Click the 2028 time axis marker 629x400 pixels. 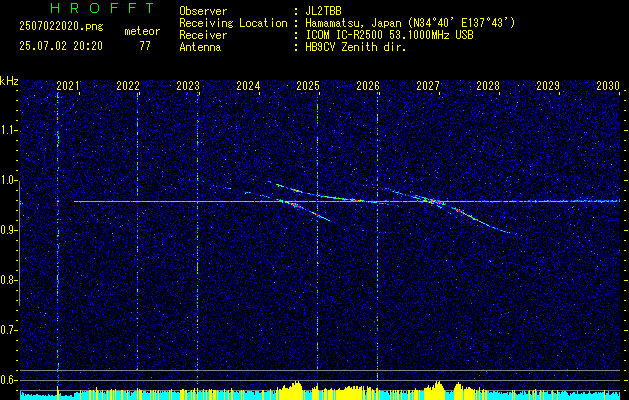[488, 86]
